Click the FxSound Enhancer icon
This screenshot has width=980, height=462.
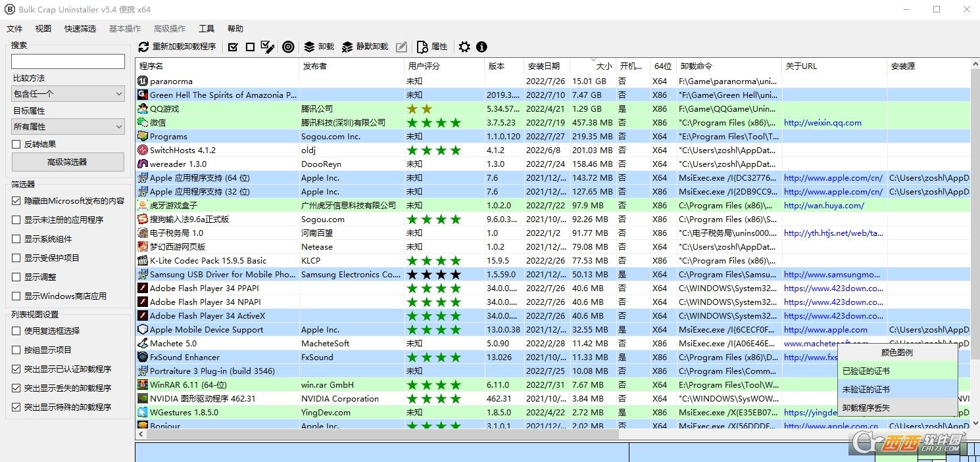pyautogui.click(x=143, y=358)
